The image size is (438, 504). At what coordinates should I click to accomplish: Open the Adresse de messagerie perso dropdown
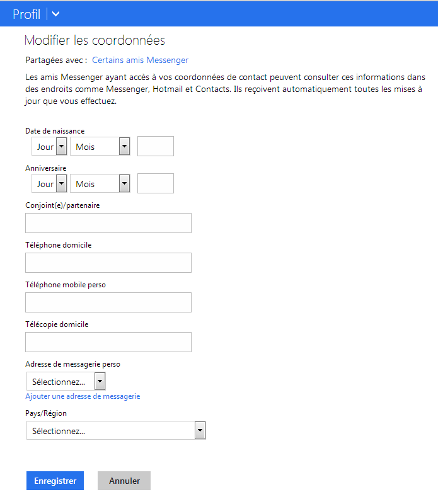click(66, 382)
